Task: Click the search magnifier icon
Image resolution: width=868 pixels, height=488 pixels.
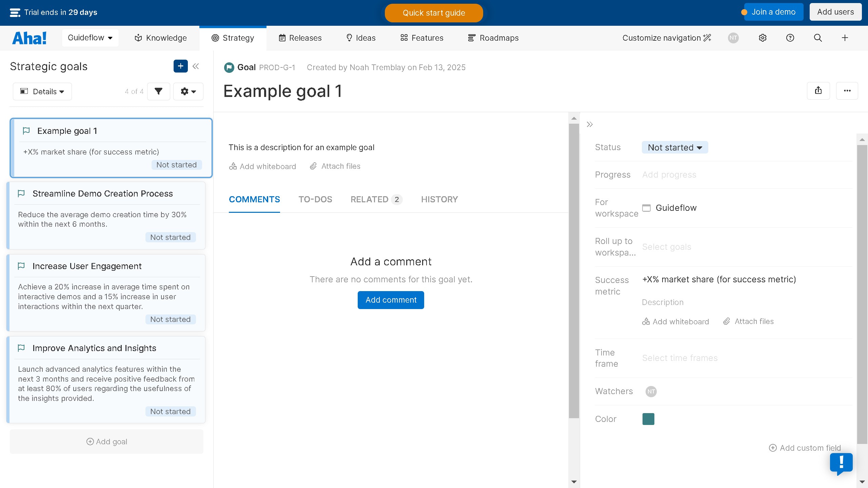Action: (818, 38)
